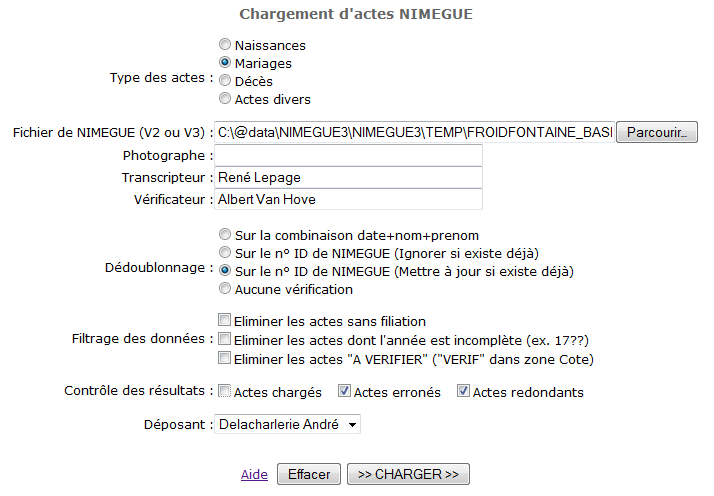Choose Mariages as type of acts

tap(225, 63)
